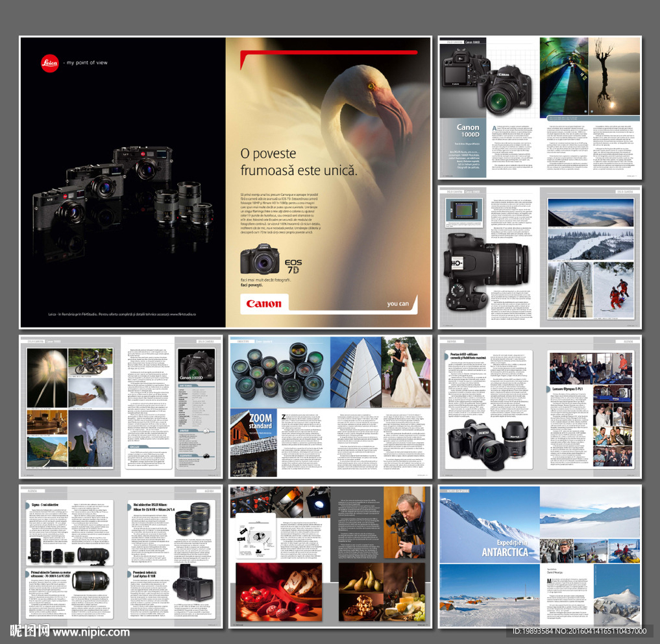Select the "ZOOM standard" title
660x644 pixels.
[260, 422]
